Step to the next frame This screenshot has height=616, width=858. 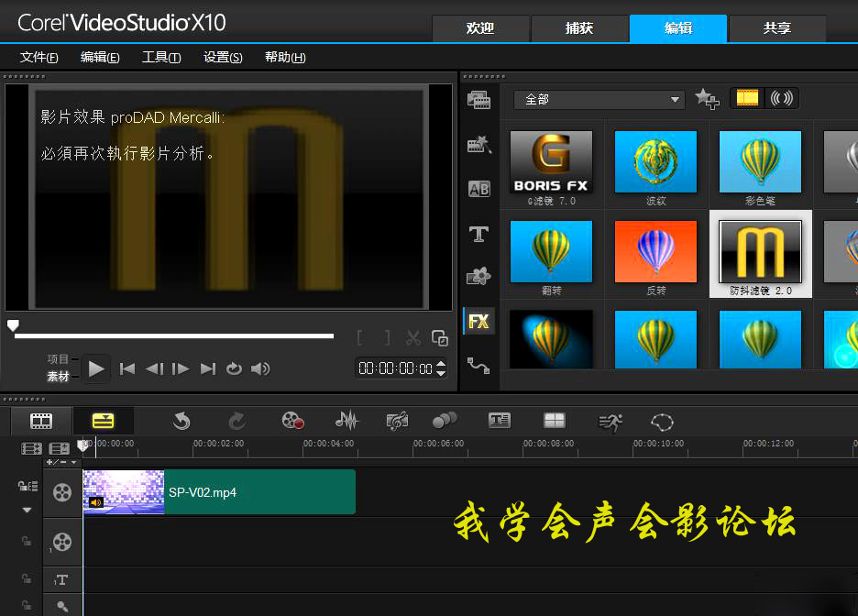point(181,368)
